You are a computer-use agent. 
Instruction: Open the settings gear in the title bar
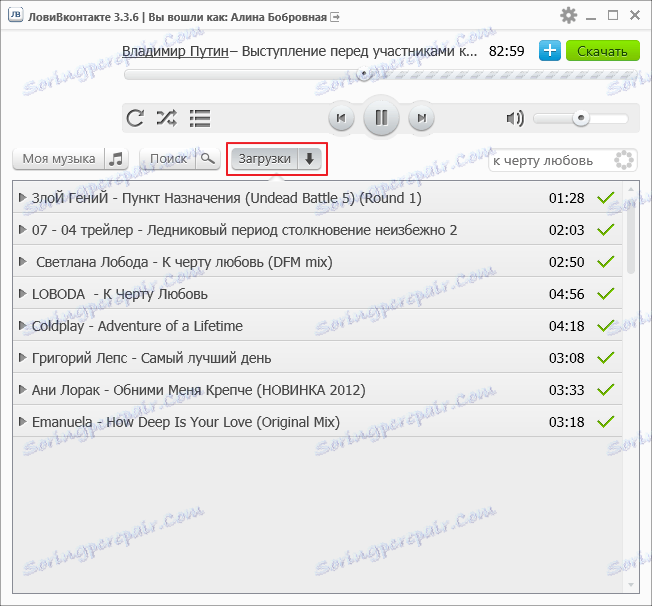pos(568,16)
